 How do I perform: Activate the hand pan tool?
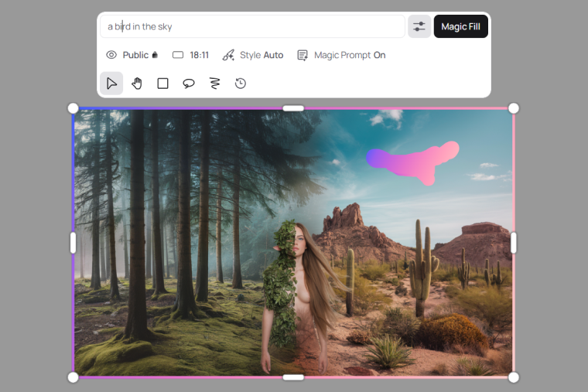137,84
